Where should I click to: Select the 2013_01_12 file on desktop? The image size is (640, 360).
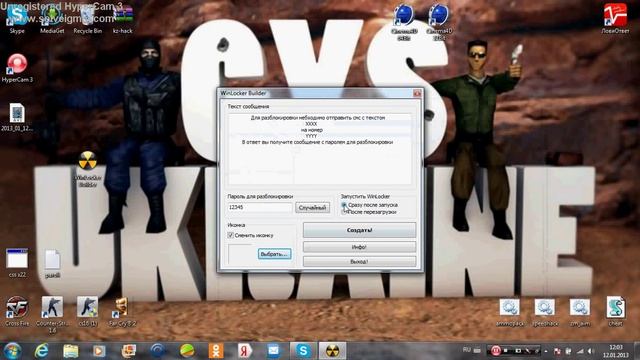(17, 117)
